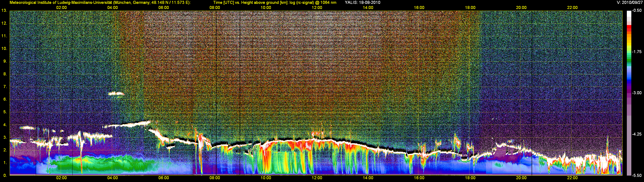Screen dimensions: 644x182
Task: Click the "V: 2010/09/27" version date
Action: click(x=630, y=3)
